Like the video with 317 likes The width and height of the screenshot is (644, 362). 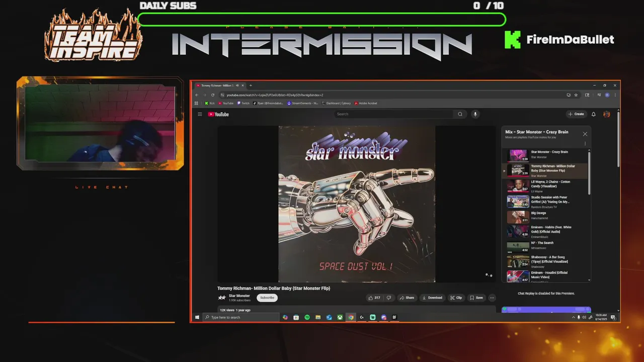(x=374, y=298)
